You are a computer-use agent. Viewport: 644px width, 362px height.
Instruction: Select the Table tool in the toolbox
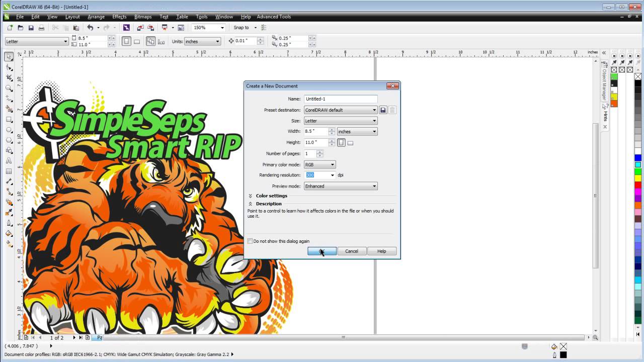pos(9,171)
